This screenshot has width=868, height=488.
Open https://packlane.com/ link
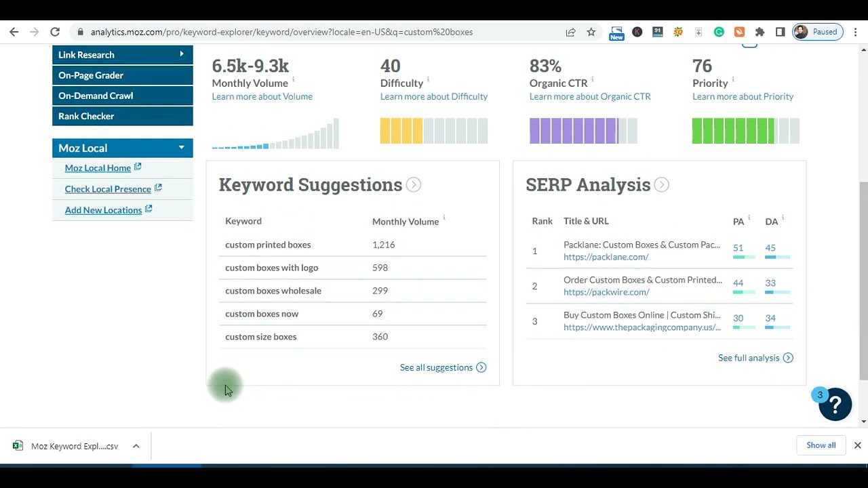point(606,257)
